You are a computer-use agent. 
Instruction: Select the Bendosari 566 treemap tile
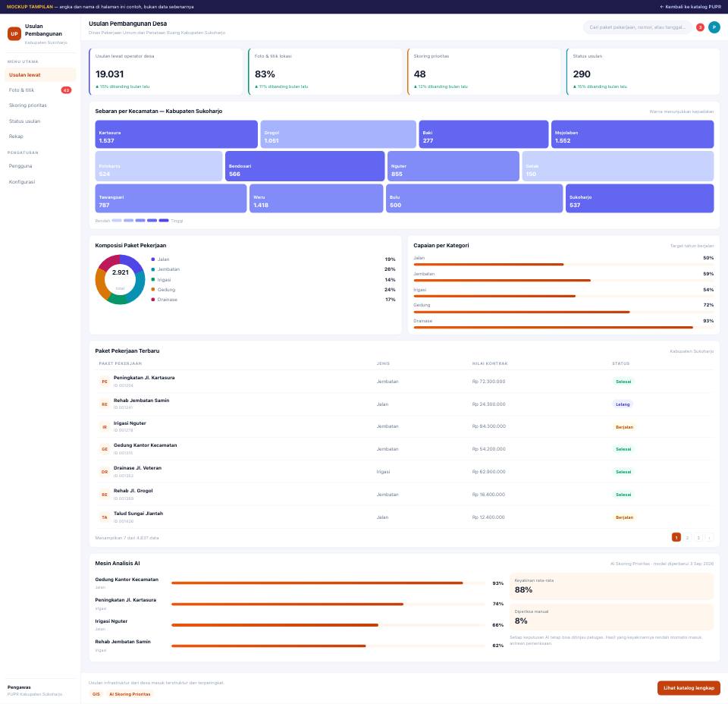click(305, 166)
